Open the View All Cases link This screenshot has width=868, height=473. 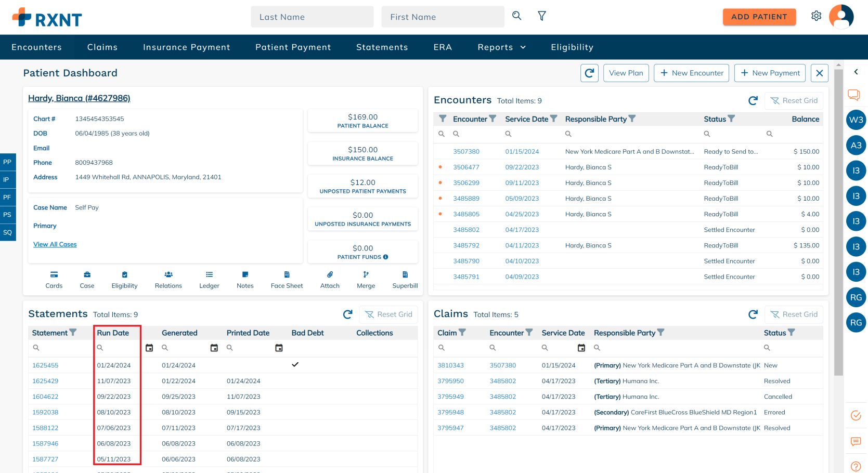tap(55, 244)
